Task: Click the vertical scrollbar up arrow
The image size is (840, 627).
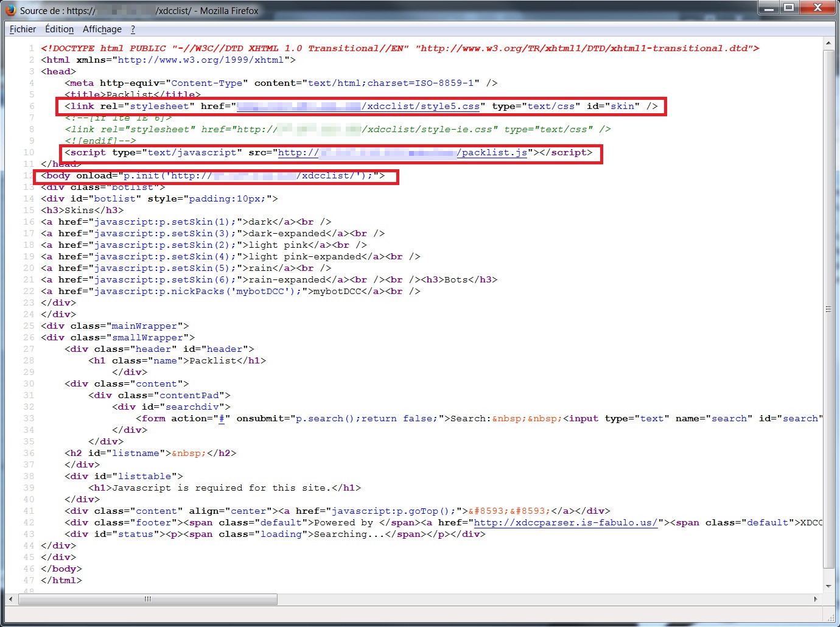Action: click(828, 44)
